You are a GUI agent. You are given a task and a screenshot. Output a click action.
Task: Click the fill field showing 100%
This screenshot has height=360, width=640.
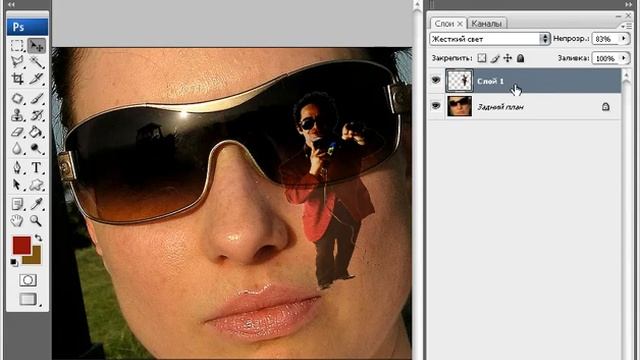[605, 58]
